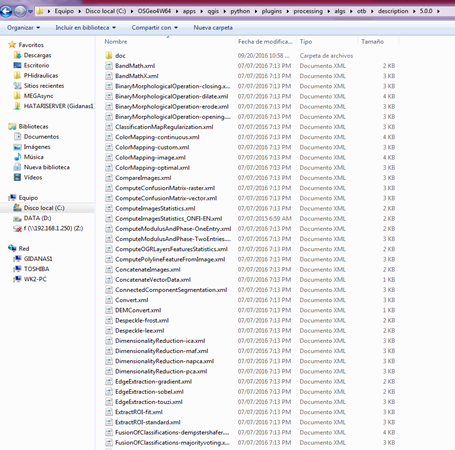Click the Escritorio desktop icon in sidebar
Image resolution: width=455 pixels, height=450 pixels.
[x=17, y=65]
